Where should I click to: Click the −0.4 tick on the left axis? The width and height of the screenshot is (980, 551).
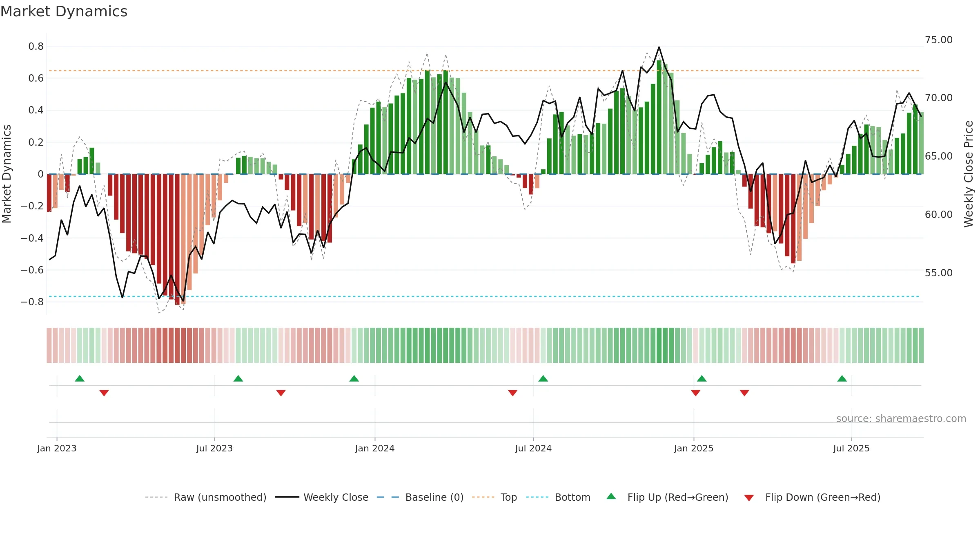[x=32, y=238]
